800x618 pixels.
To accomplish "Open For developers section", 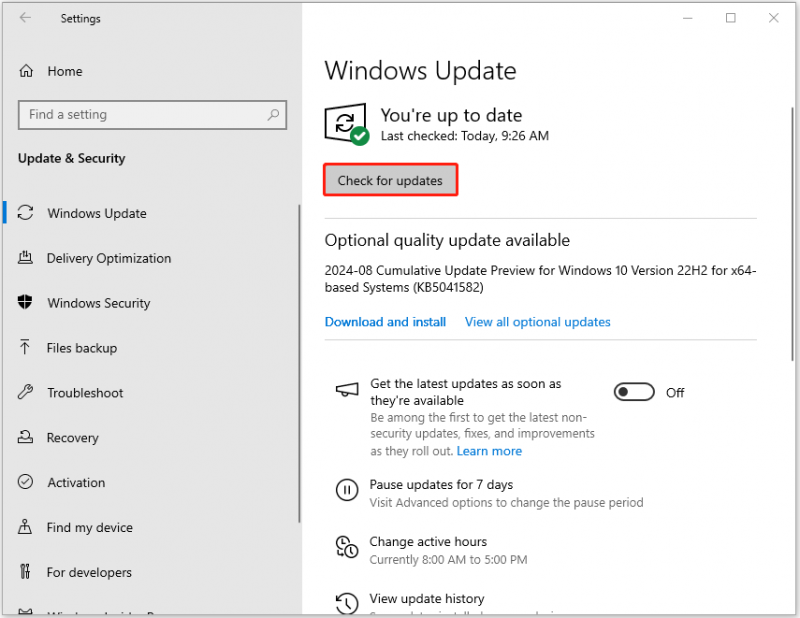I will pos(89,573).
